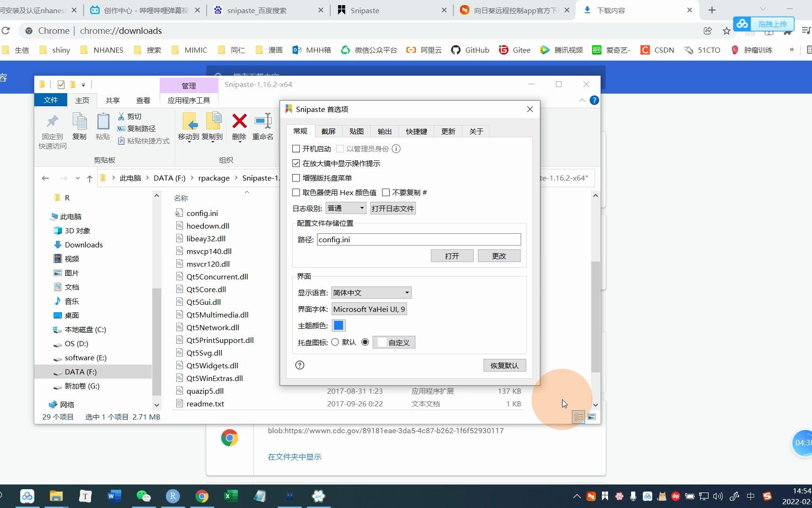Open the 查看 ribbon tab in Explorer
Viewport: 812px width, 508px height.
(143, 100)
